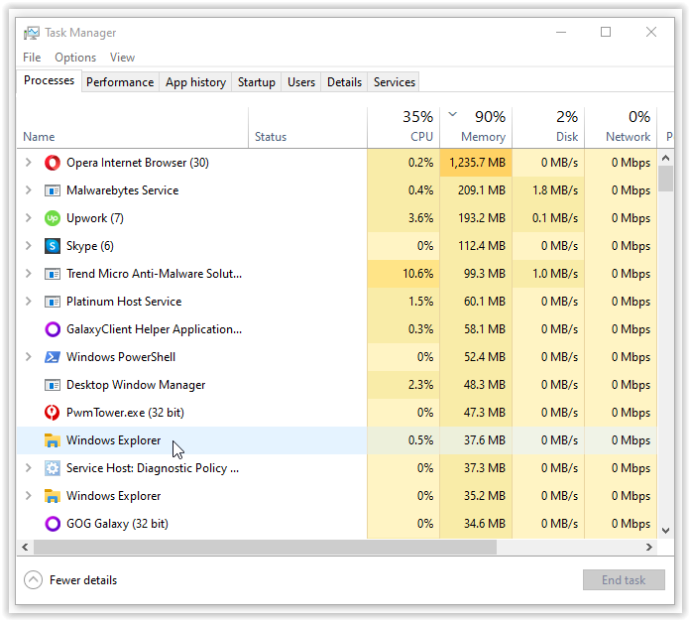Expand the Windows Explorer 35.2 MB row
690x621 pixels.
(x=29, y=496)
